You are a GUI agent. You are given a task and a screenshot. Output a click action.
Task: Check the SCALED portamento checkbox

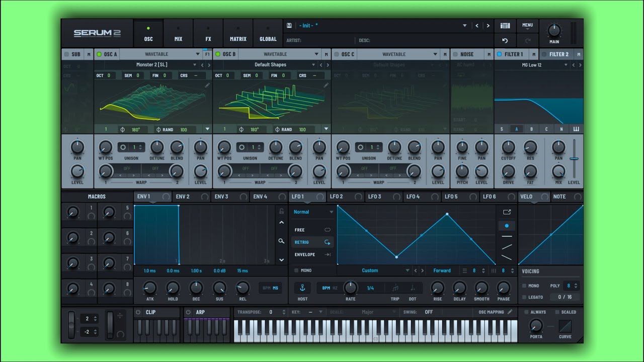(x=557, y=312)
